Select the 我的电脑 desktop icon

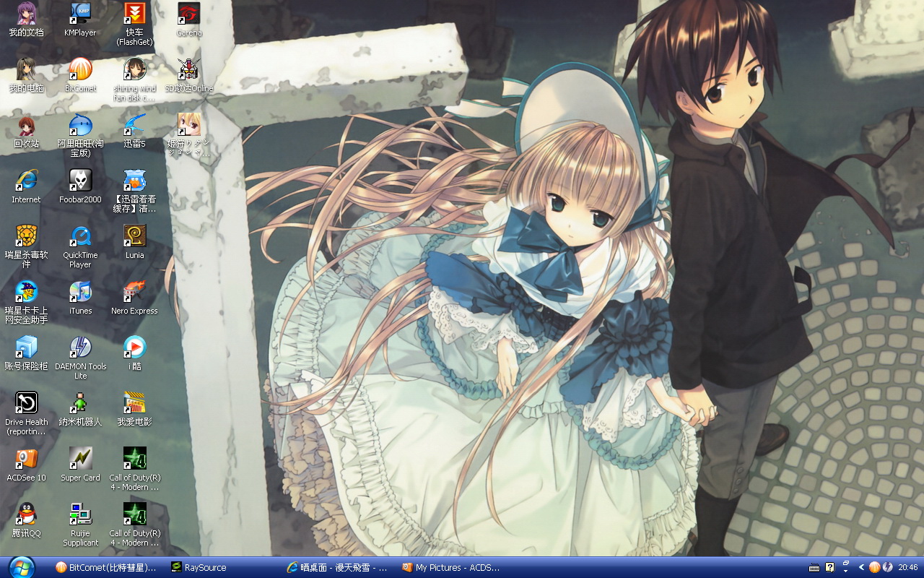[26, 75]
